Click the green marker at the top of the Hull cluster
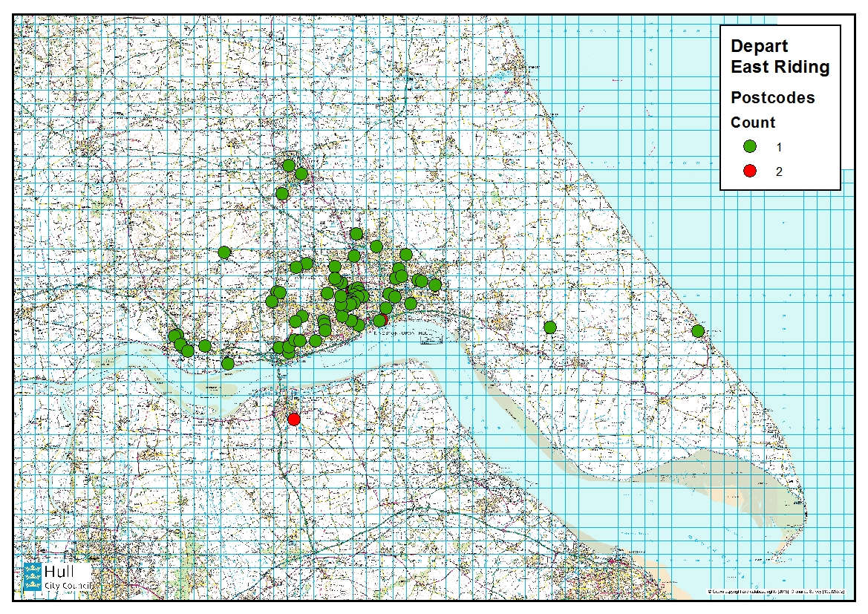Image resolution: width=868 pixels, height=614 pixels. click(x=356, y=234)
